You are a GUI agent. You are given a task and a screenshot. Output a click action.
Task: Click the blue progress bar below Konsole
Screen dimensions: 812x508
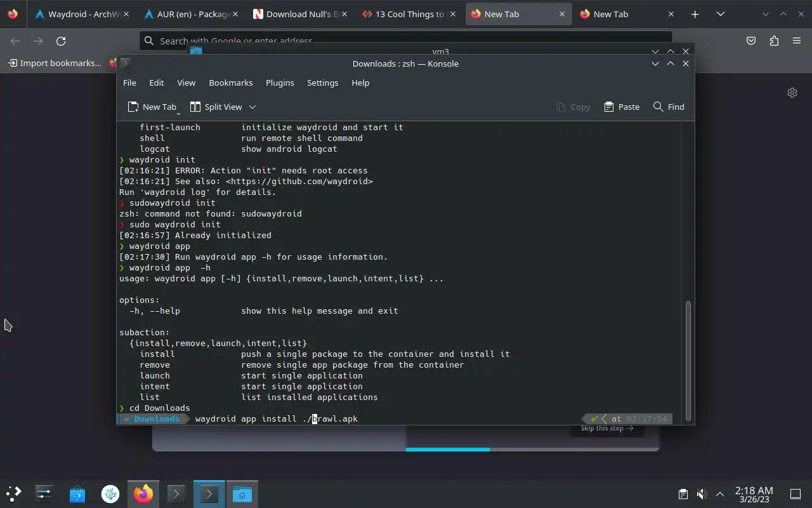[448, 449]
